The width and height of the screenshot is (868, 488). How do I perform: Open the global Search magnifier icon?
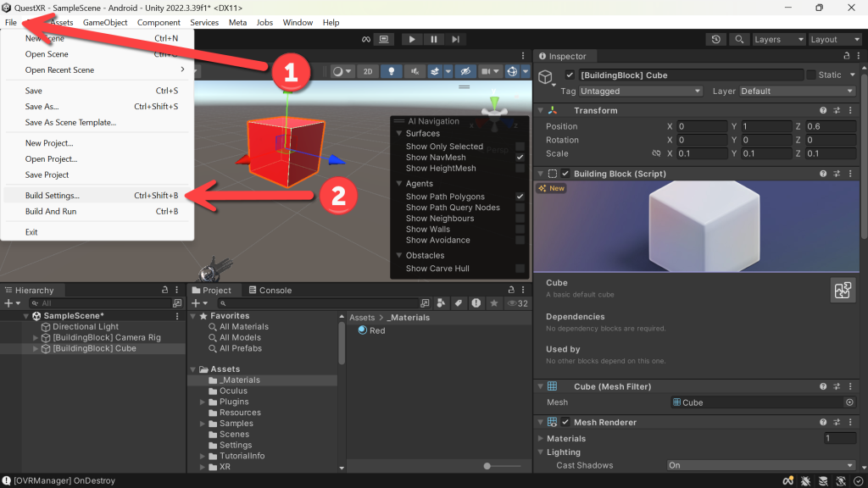739,39
